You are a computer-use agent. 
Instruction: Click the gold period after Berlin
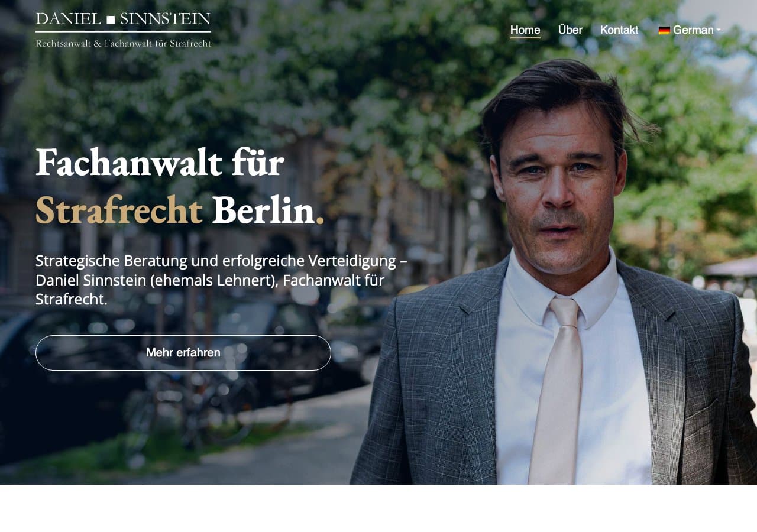pos(320,221)
